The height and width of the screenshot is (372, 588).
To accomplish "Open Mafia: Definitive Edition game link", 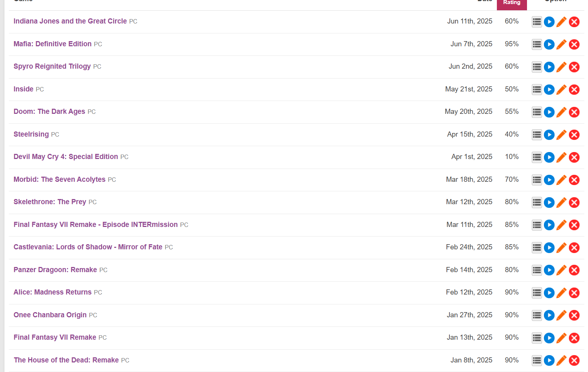I will point(53,44).
